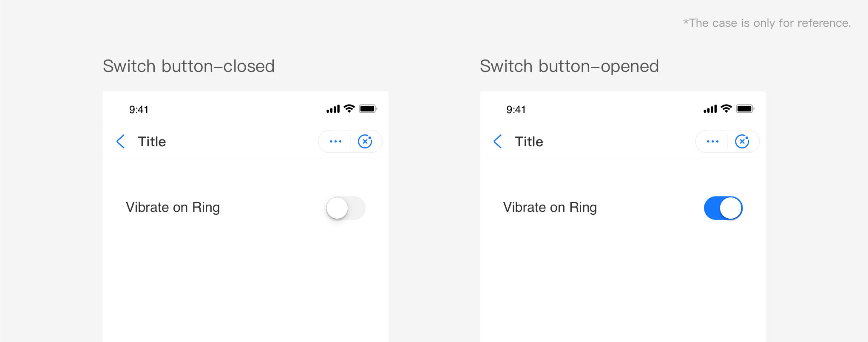
Task: Open three-dots menu in opened-switch screen
Action: tap(712, 142)
